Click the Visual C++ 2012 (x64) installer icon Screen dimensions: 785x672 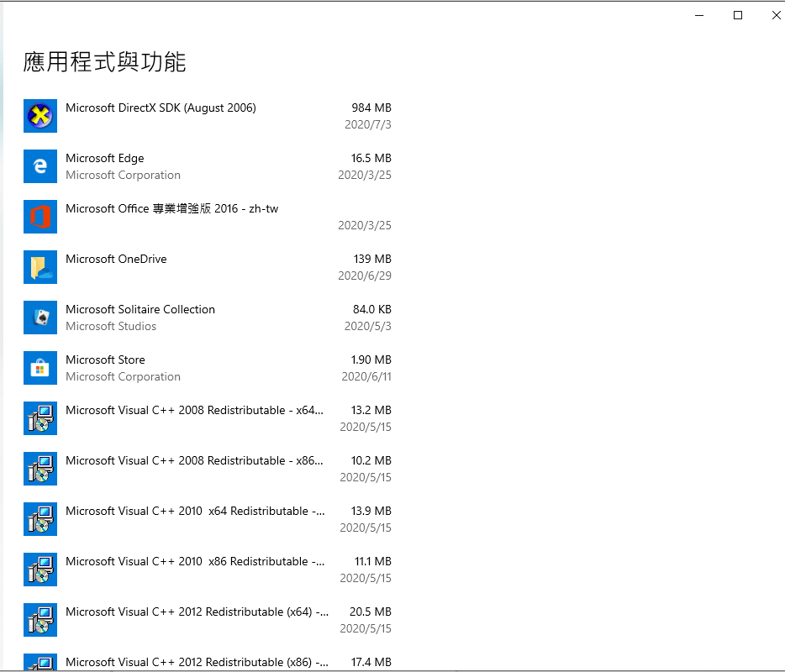(x=40, y=620)
